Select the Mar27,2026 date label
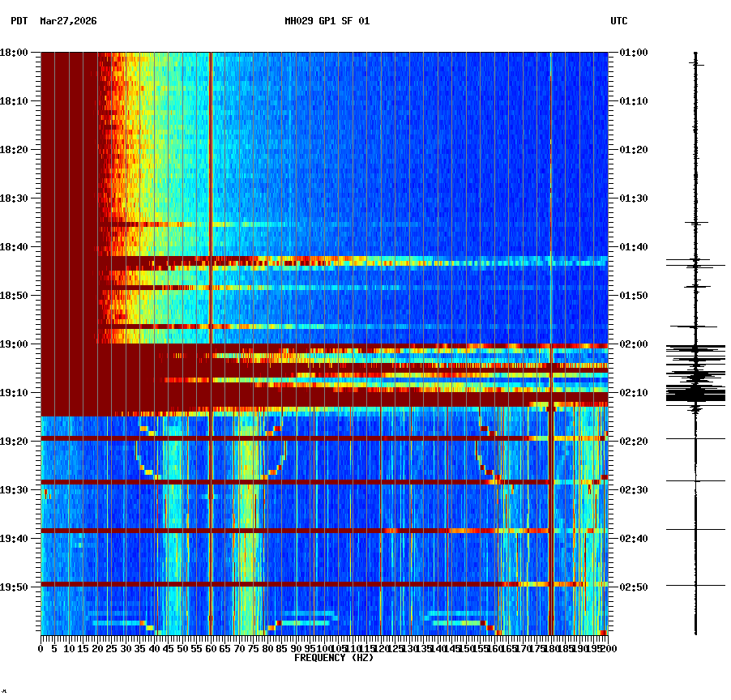Image resolution: width=731 pixels, height=700 pixels. [67, 23]
